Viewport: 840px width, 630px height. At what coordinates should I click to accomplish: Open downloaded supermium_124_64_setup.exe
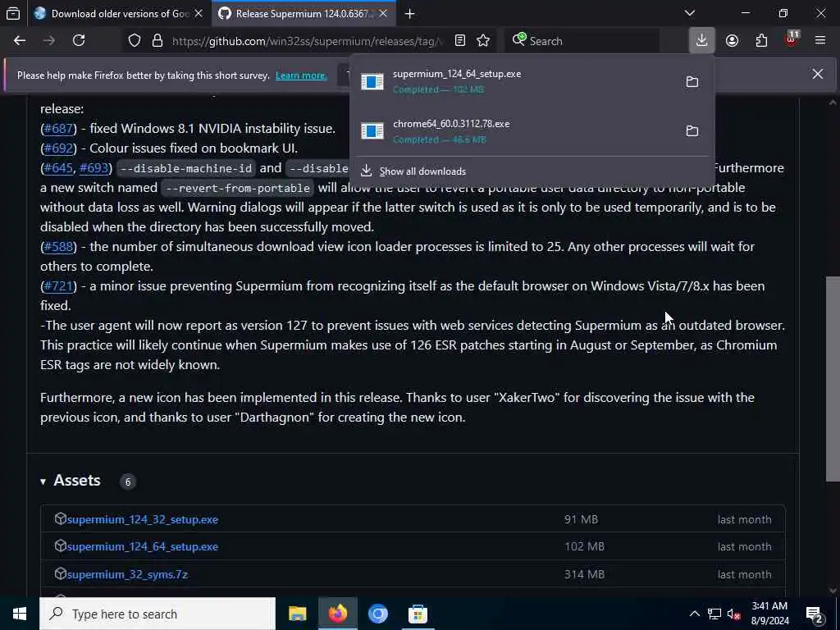tap(514, 81)
